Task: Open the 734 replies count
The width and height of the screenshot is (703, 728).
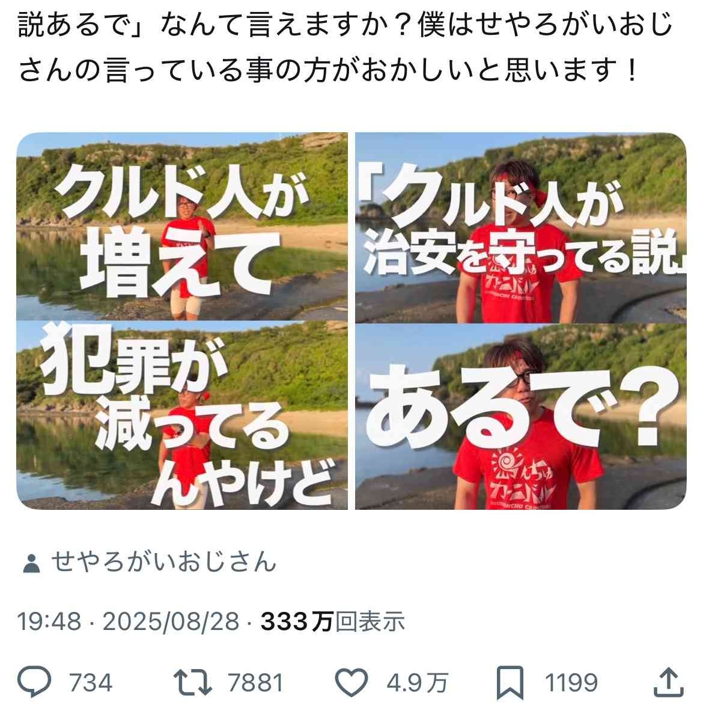Action: point(91,683)
